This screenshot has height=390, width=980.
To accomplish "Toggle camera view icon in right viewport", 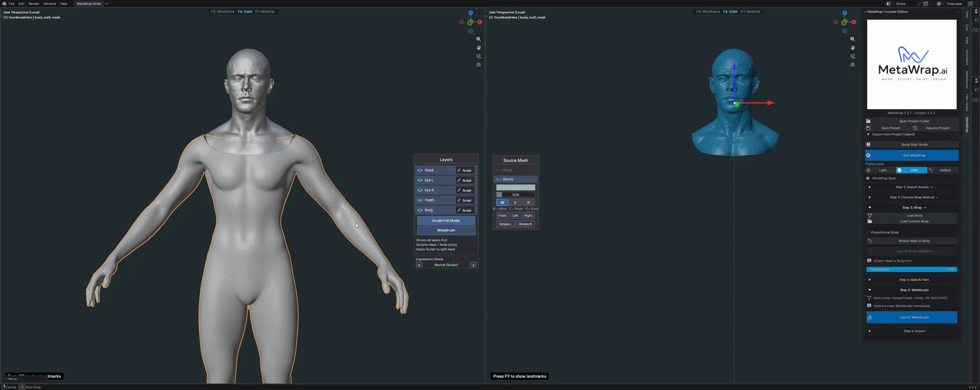I will tap(852, 56).
